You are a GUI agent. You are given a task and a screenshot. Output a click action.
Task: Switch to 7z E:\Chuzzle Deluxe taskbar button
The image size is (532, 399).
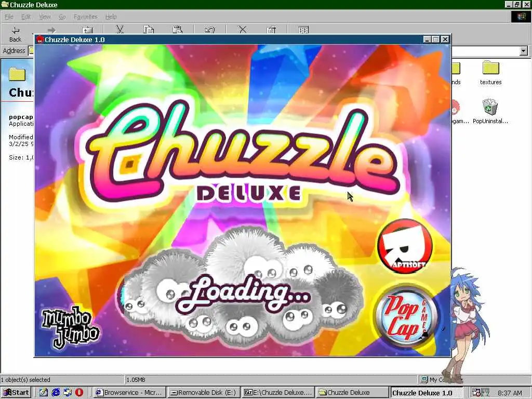pyautogui.click(x=278, y=393)
